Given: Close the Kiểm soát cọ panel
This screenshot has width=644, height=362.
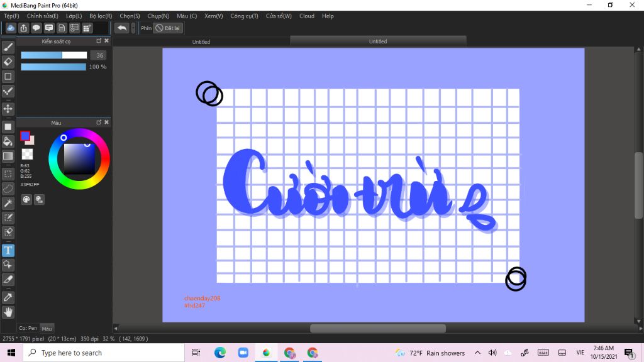Looking at the screenshot, I should [107, 41].
